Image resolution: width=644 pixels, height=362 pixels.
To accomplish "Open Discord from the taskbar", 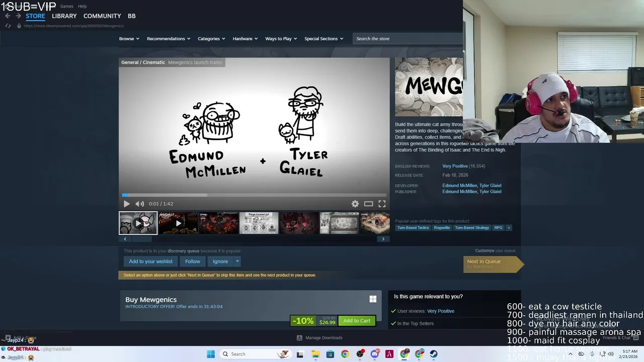I will [x=374, y=354].
